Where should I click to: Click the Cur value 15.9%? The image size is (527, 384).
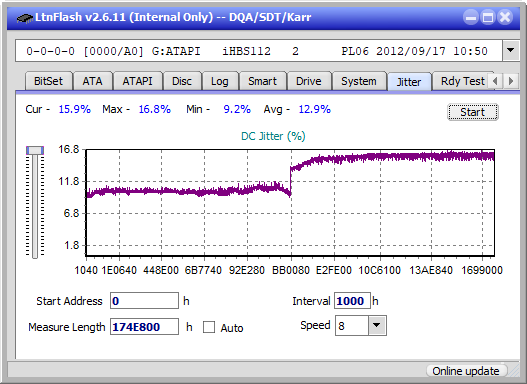[75, 109]
